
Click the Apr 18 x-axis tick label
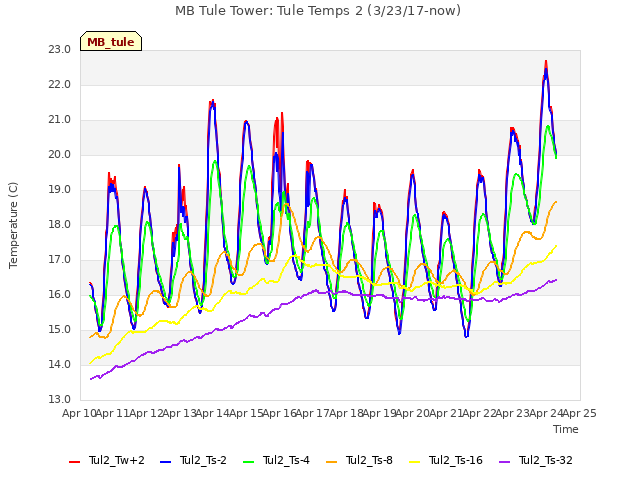[346, 413]
